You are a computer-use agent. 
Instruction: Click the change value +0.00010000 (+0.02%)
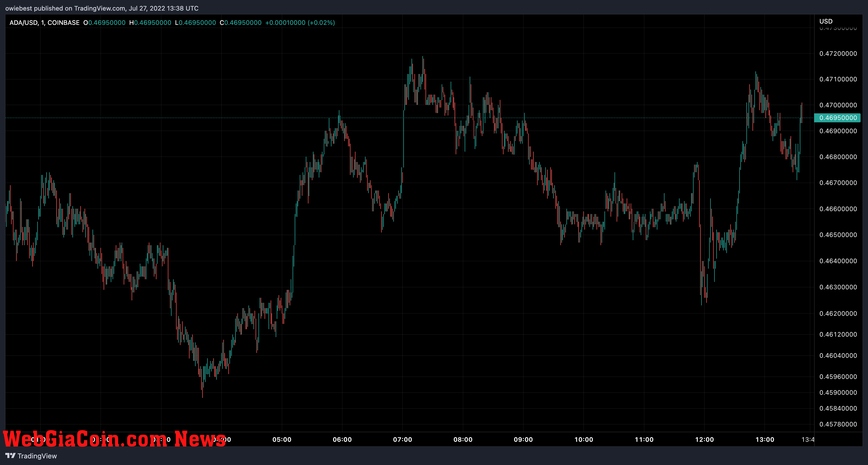300,22
